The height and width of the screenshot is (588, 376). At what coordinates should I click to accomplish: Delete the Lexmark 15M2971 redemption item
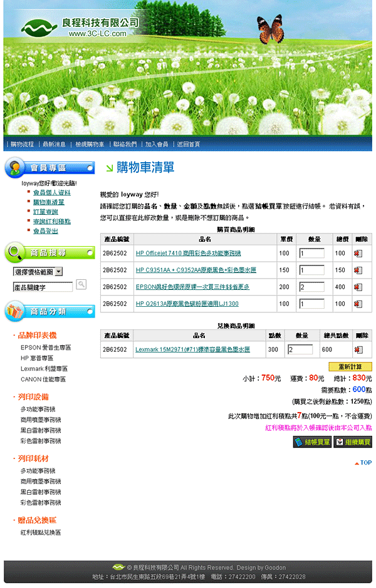(358, 350)
